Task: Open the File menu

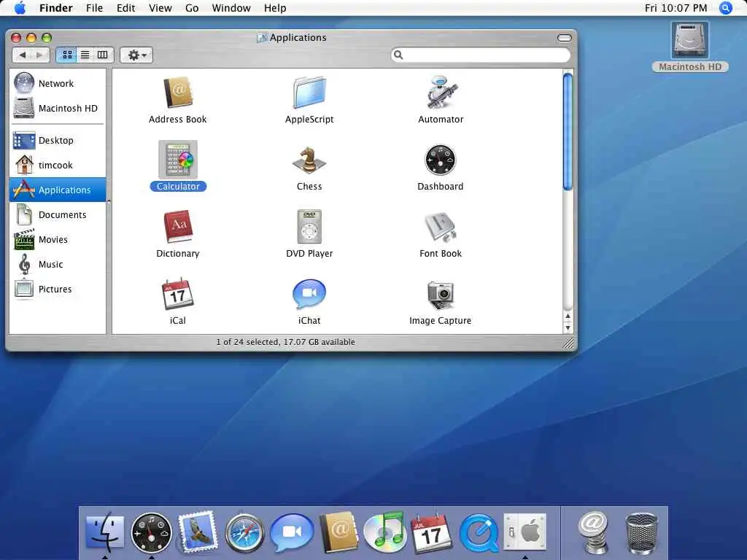Action: (x=94, y=8)
